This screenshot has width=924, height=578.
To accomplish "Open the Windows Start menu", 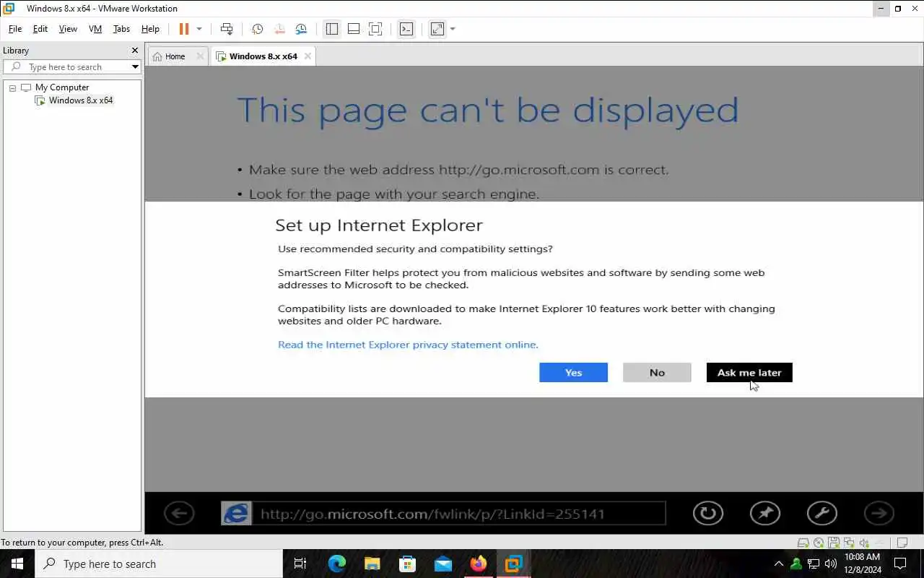I will point(17,564).
